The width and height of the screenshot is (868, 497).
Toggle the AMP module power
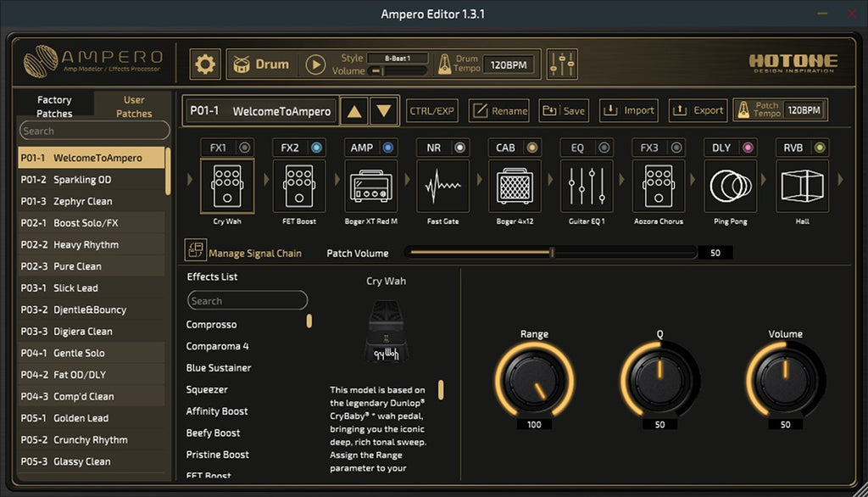point(388,148)
